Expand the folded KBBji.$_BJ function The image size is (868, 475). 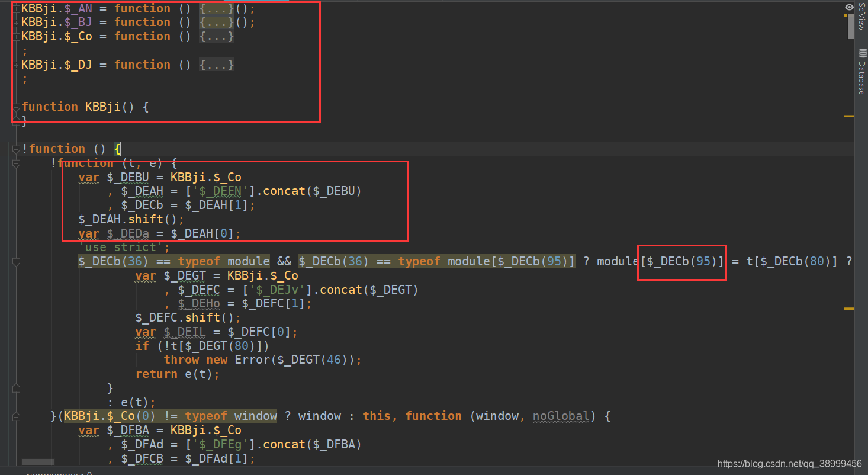point(16,23)
